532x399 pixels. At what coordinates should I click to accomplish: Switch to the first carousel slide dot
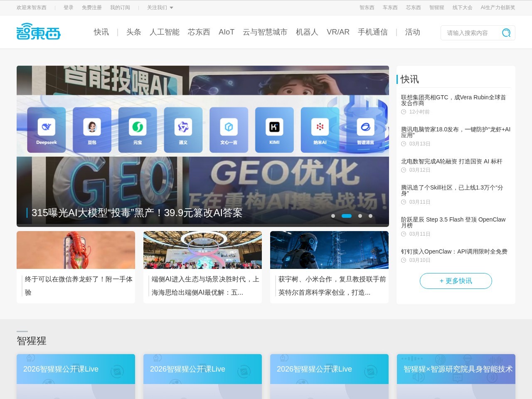333,216
